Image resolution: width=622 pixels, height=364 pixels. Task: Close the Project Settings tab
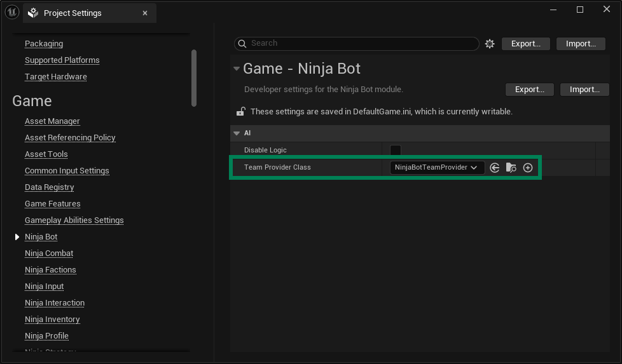(146, 13)
